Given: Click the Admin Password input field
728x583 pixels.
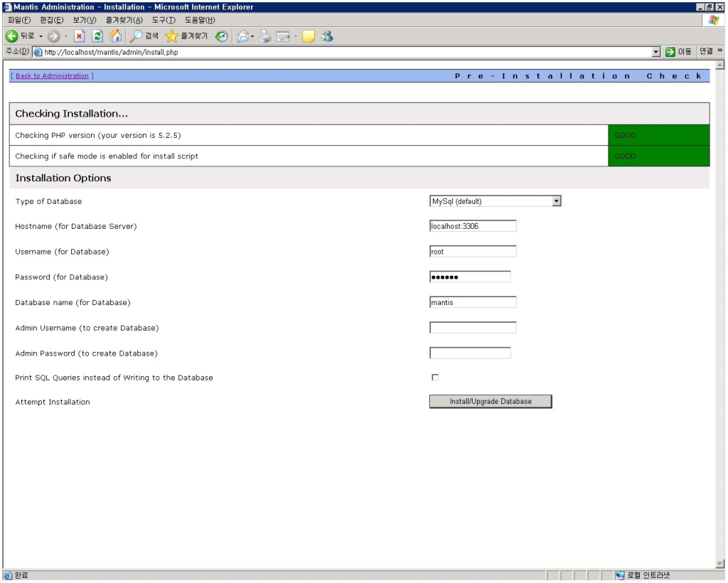Looking at the screenshot, I should click(470, 353).
